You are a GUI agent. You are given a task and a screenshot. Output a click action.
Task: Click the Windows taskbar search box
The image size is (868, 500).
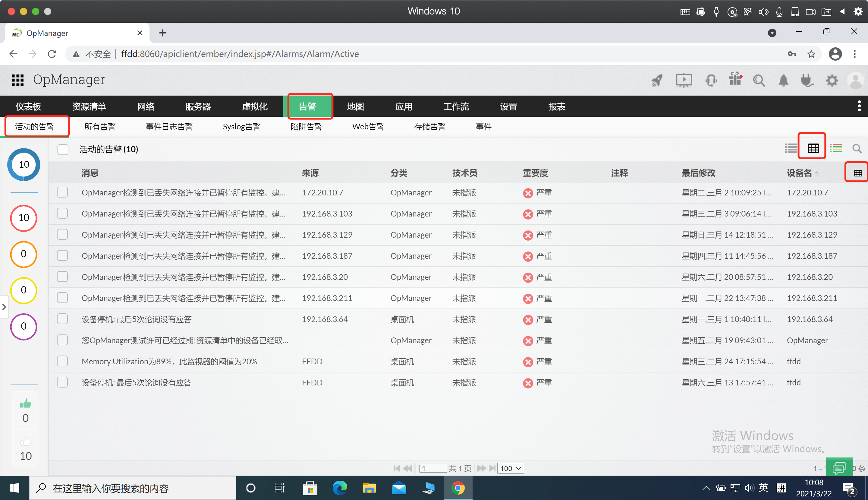tap(133, 488)
